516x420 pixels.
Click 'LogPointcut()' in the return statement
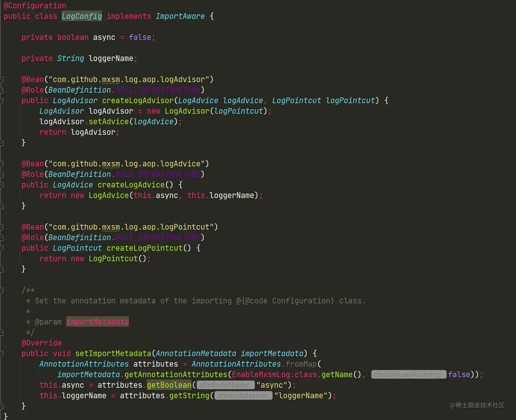tap(118, 259)
